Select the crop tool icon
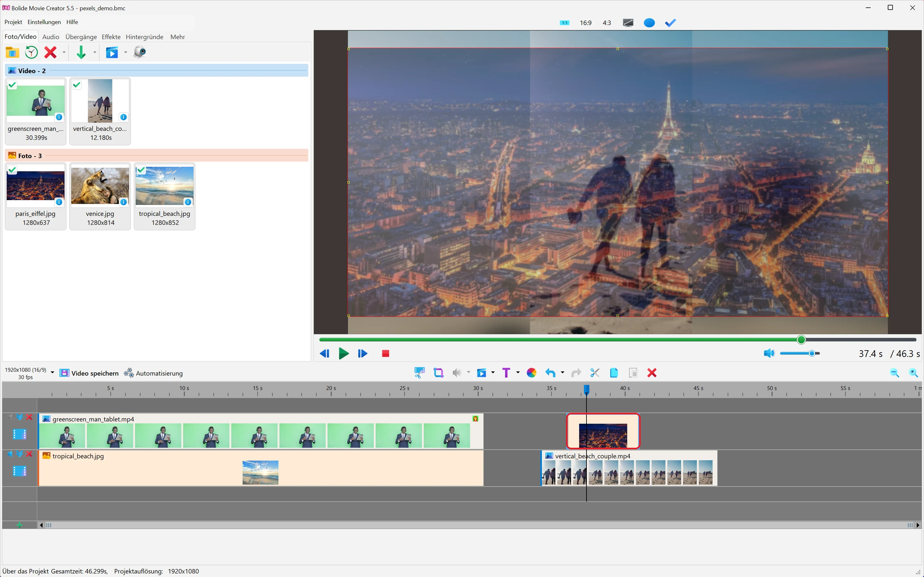This screenshot has height=577, width=924. click(439, 373)
